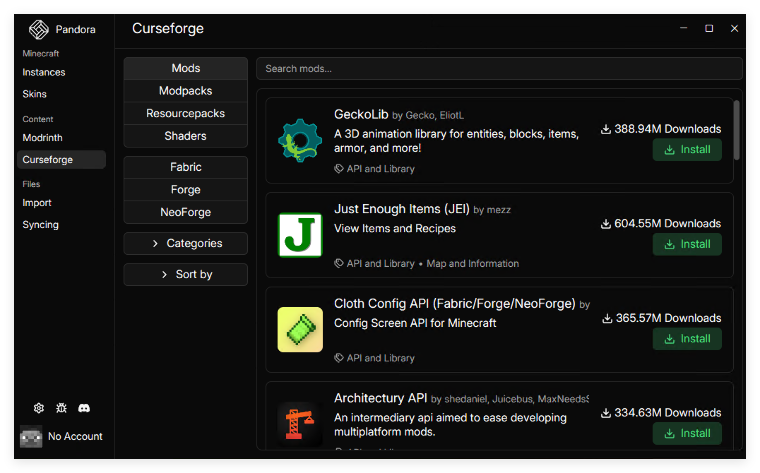Select Curseforge in the sidebar
760x473 pixels.
(62, 159)
